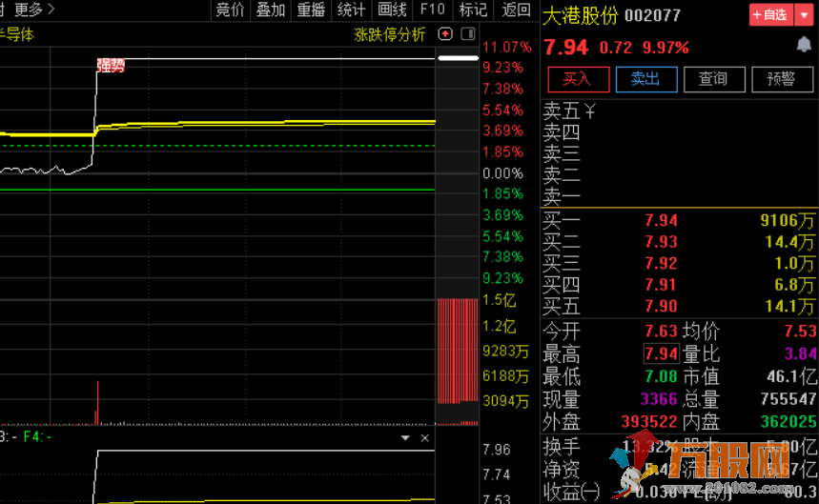Screen dimensions: 819x504
Task: Toggle the side panel layout icon
Action: 468,34
